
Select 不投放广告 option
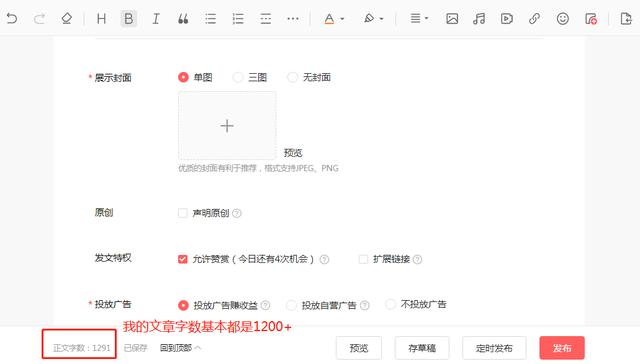(390, 304)
